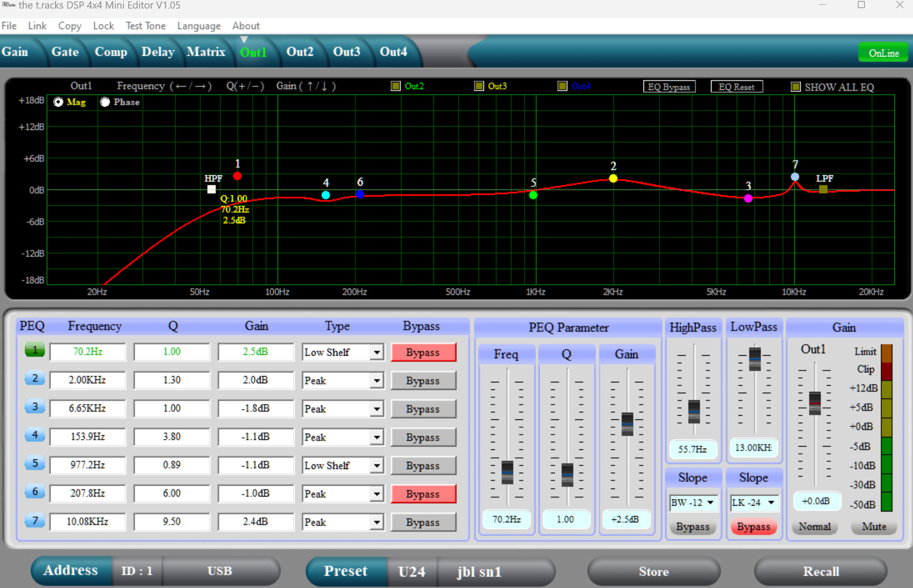Screen dimensions: 913x588
Task: Open the Test Tone menu
Action: pyautogui.click(x=146, y=26)
